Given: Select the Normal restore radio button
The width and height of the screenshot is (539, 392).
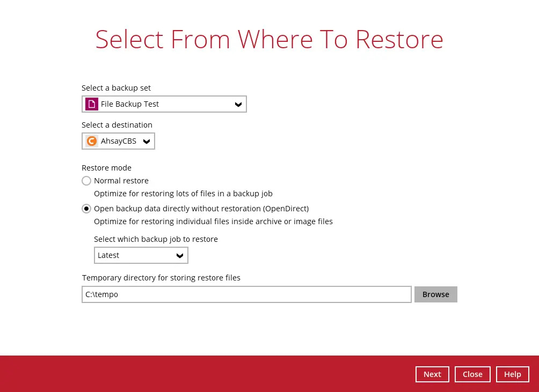Looking at the screenshot, I should tap(86, 181).
